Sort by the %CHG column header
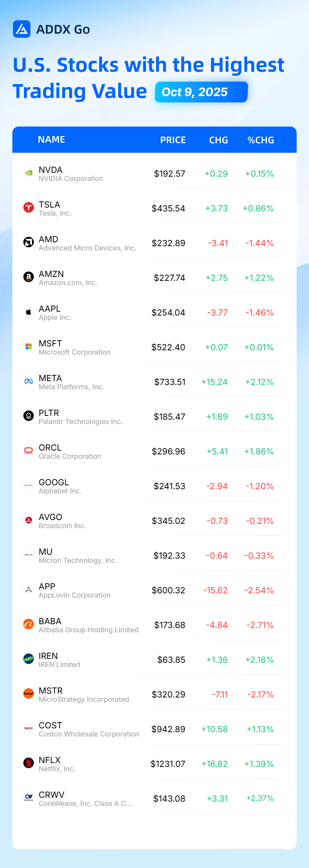Viewport: 309px width, 868px height. point(261,140)
